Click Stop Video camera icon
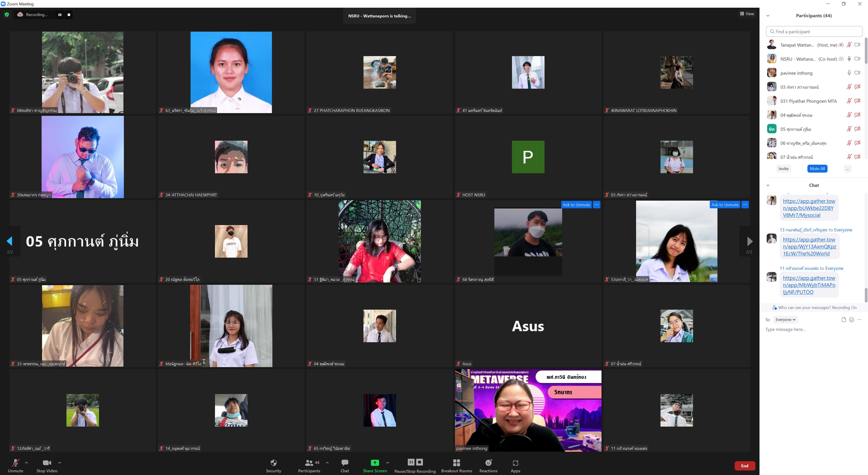The image size is (868, 475). point(47,463)
